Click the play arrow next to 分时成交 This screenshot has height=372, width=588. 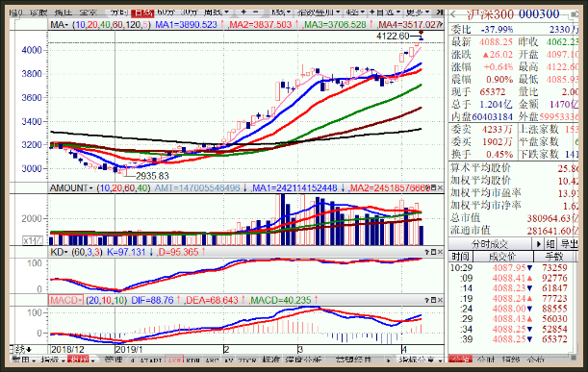[x=539, y=244]
